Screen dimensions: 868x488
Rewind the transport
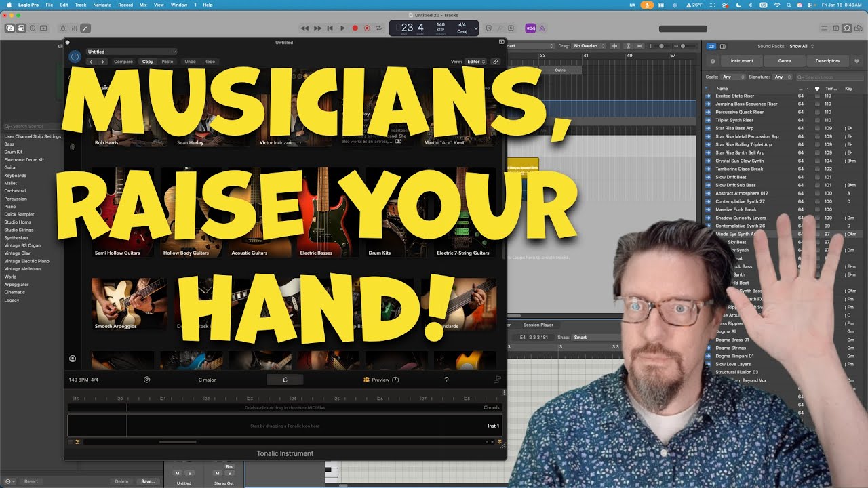point(305,28)
